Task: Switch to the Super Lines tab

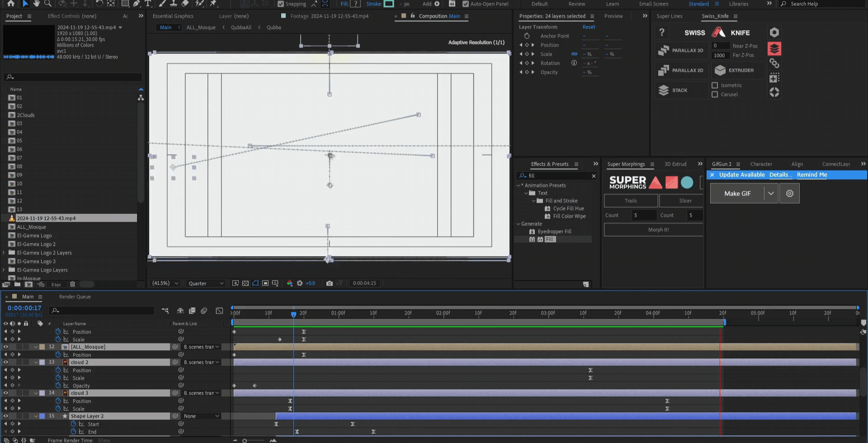Action: pos(670,16)
